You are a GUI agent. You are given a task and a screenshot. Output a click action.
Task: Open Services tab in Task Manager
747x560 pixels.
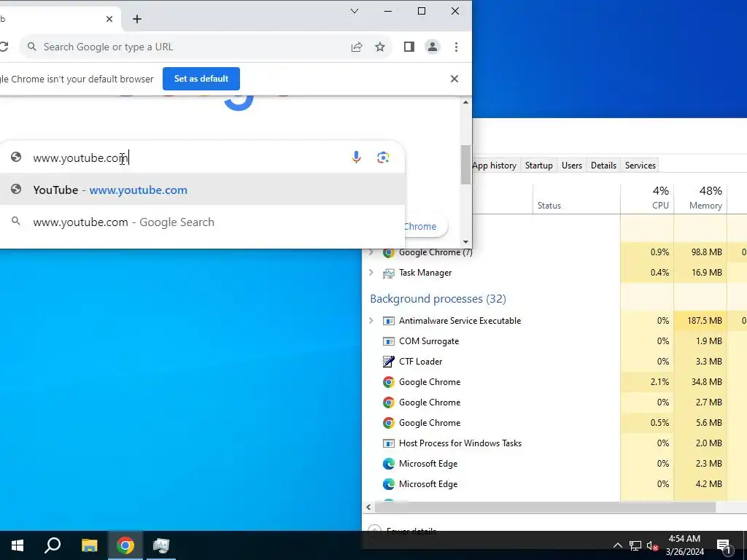(640, 166)
